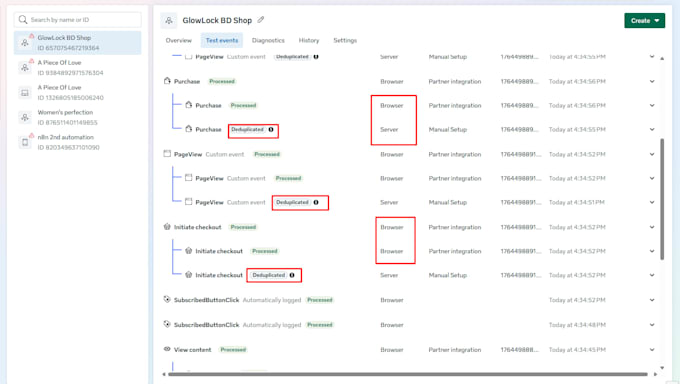Click Manual Setup on deduplicated Purchase row
The image size is (680, 384).
coord(448,129)
